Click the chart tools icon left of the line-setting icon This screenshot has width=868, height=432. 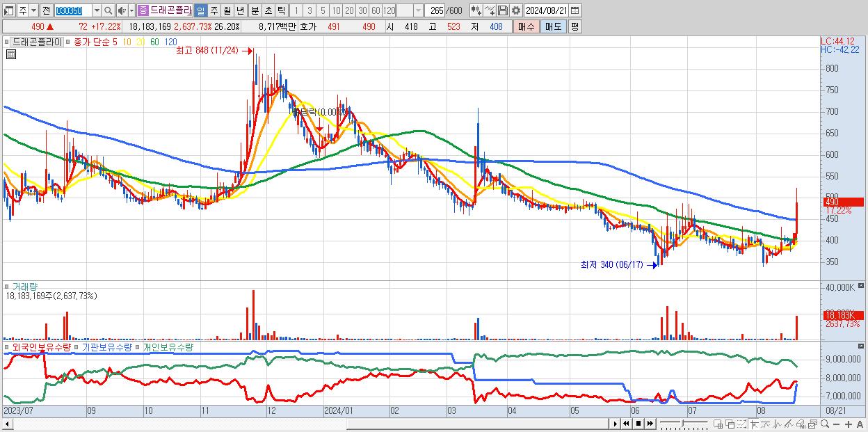pos(476,10)
